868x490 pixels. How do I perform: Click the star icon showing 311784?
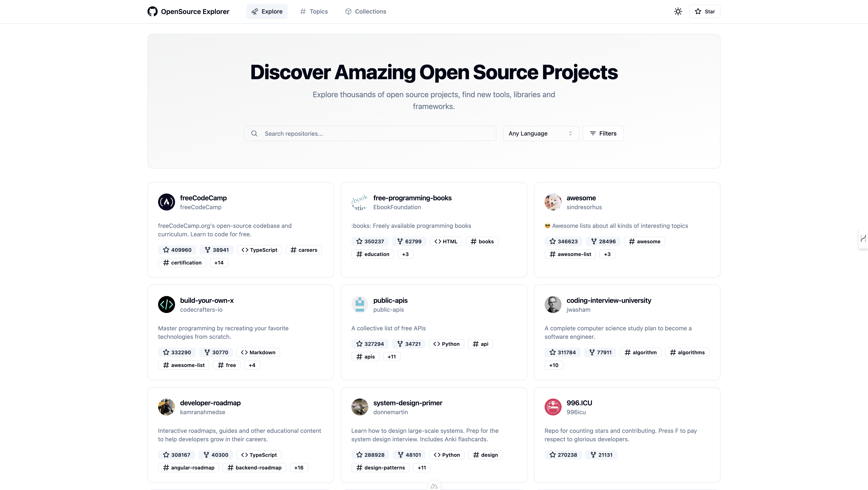(553, 352)
